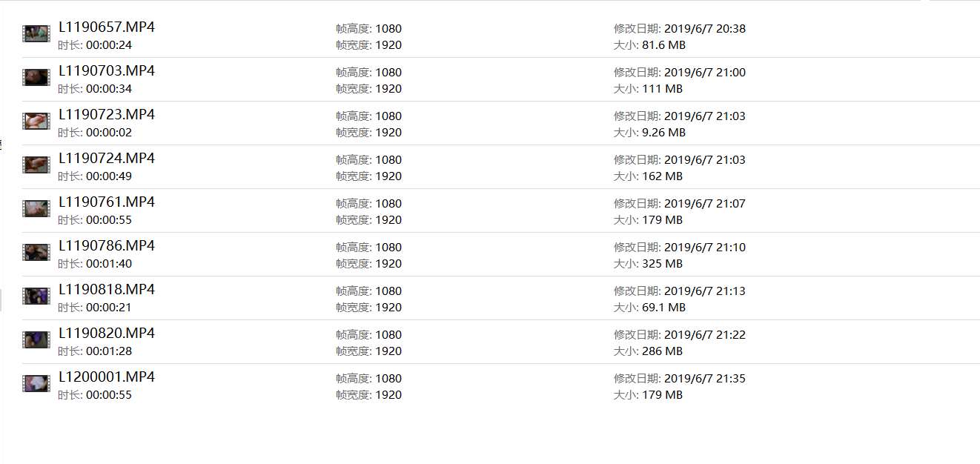Click the L1190703.MP4 file name
This screenshot has width=980, height=464.
(107, 71)
